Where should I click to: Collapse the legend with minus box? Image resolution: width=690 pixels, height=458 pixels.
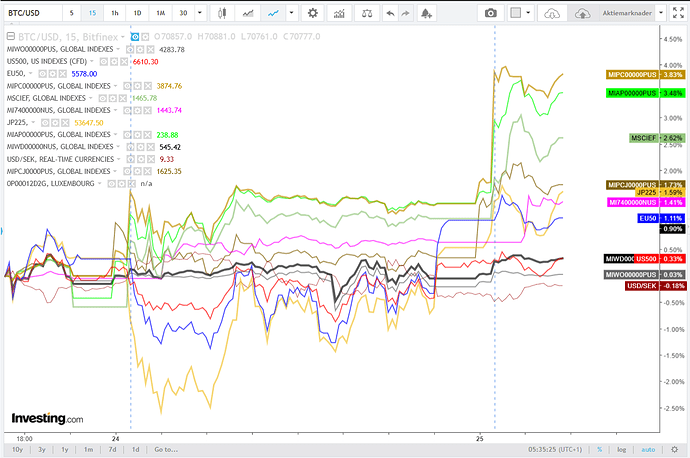[11, 36]
